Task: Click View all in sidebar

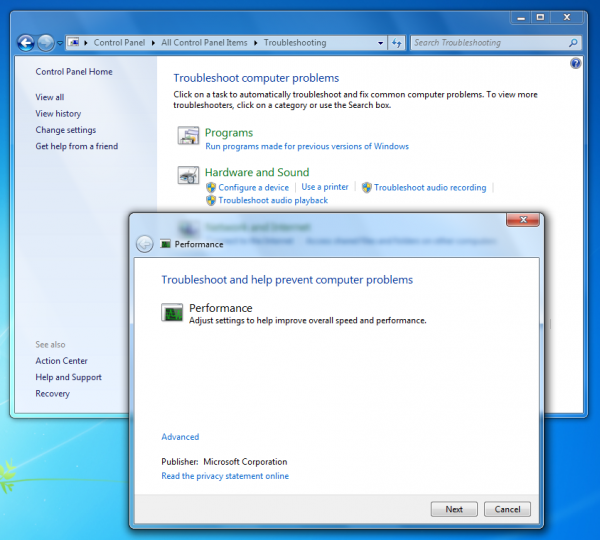Action: pyautogui.click(x=50, y=97)
